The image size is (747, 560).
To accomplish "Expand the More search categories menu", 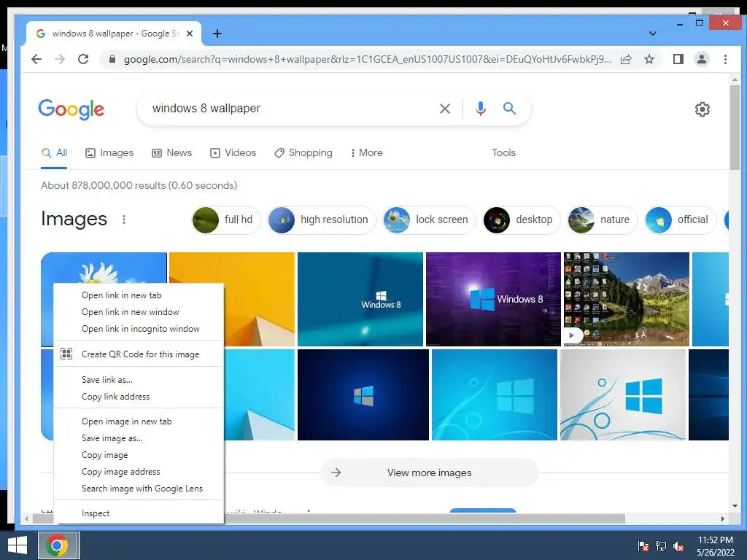I will pyautogui.click(x=366, y=153).
